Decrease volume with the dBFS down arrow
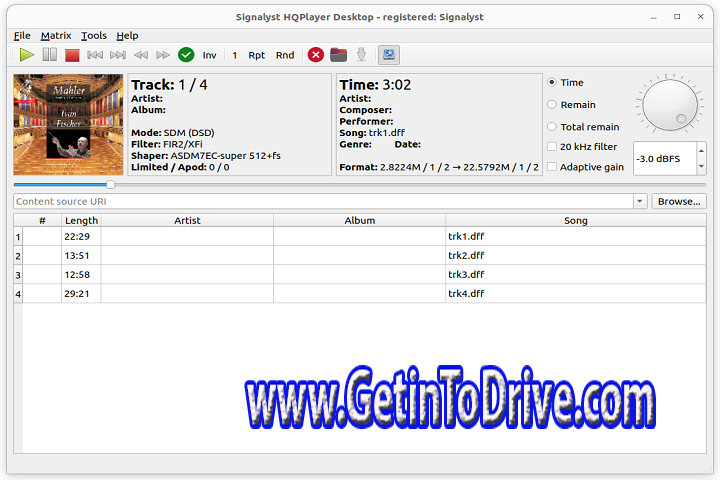The width and height of the screenshot is (720, 480). [701, 167]
